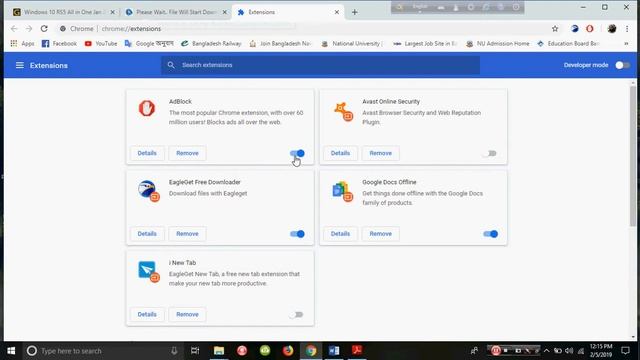Close the Extensions tab
This screenshot has height=360, width=640.
[337, 12]
